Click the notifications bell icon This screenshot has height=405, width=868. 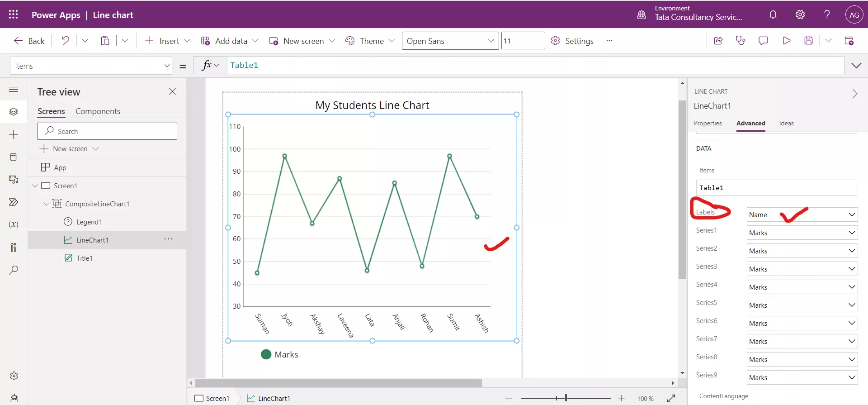[x=773, y=14]
